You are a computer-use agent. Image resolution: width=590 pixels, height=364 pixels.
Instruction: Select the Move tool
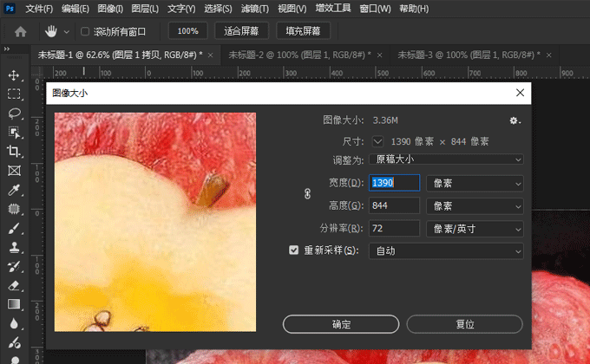pos(14,75)
